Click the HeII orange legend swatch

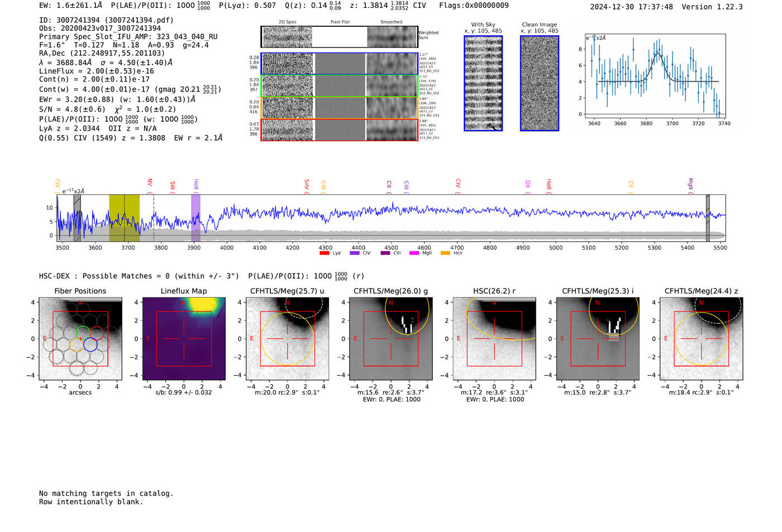pyautogui.click(x=445, y=253)
